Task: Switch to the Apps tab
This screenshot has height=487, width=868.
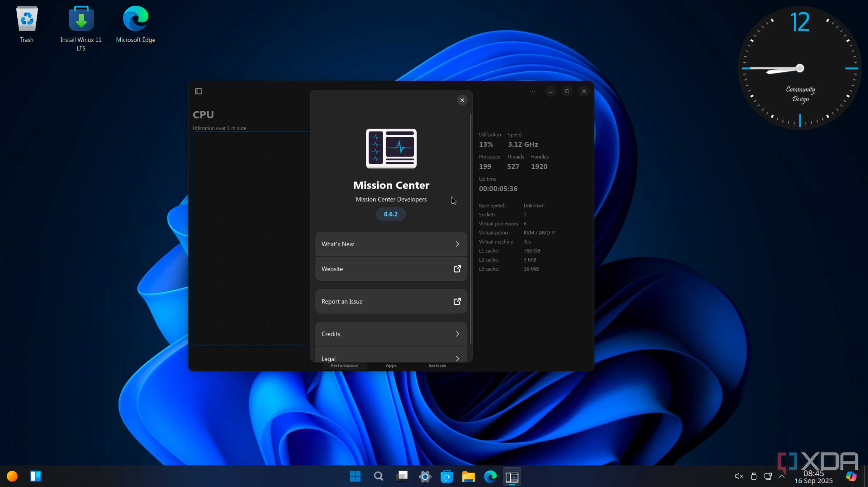Action: point(391,365)
